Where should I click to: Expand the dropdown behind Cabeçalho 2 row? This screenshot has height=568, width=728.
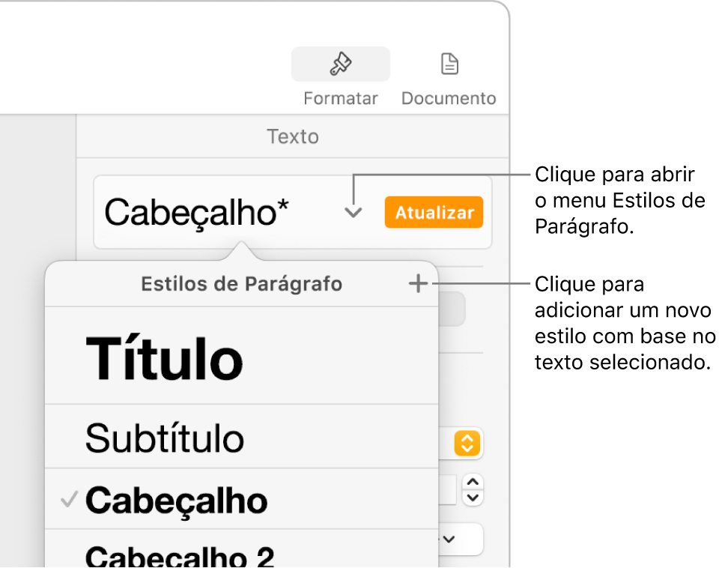(449, 540)
